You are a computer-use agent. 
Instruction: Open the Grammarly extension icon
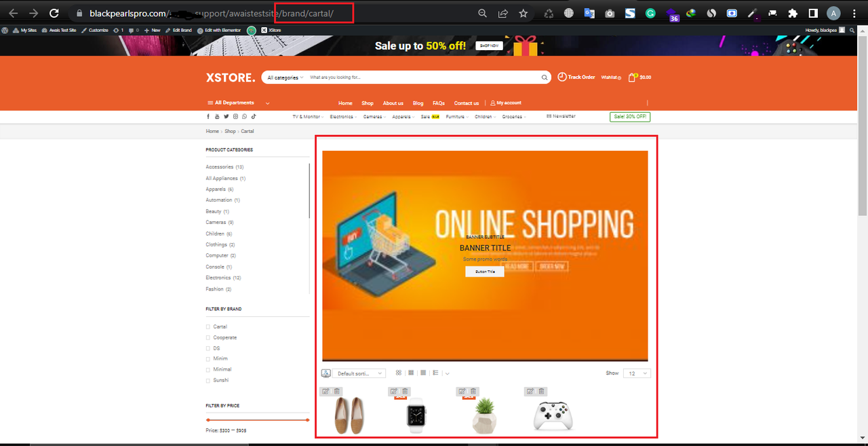[650, 13]
